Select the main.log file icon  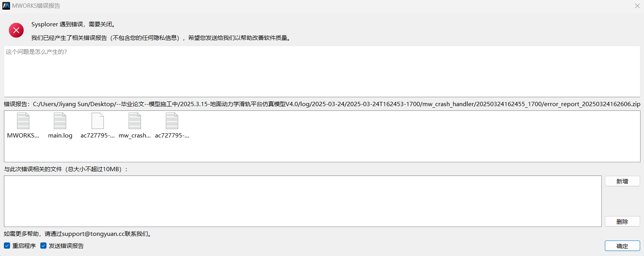point(60,121)
